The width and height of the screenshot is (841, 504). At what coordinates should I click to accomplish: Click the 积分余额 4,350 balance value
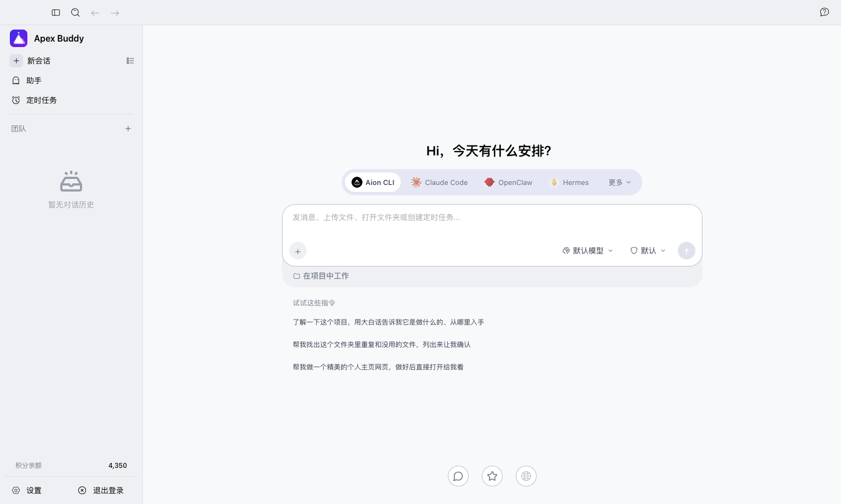pyautogui.click(x=118, y=466)
